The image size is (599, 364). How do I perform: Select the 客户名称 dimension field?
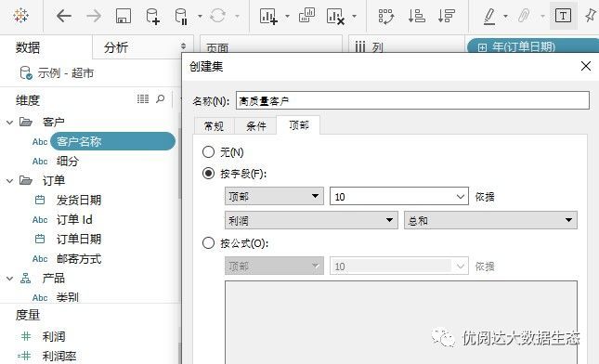click(112, 141)
